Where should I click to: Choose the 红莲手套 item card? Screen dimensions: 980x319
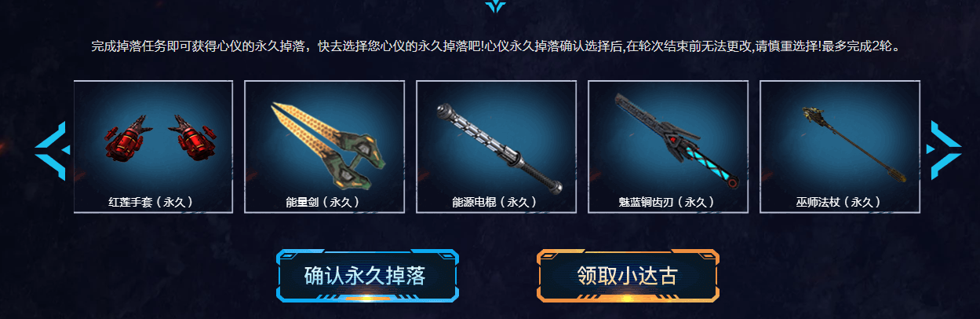coord(153,147)
